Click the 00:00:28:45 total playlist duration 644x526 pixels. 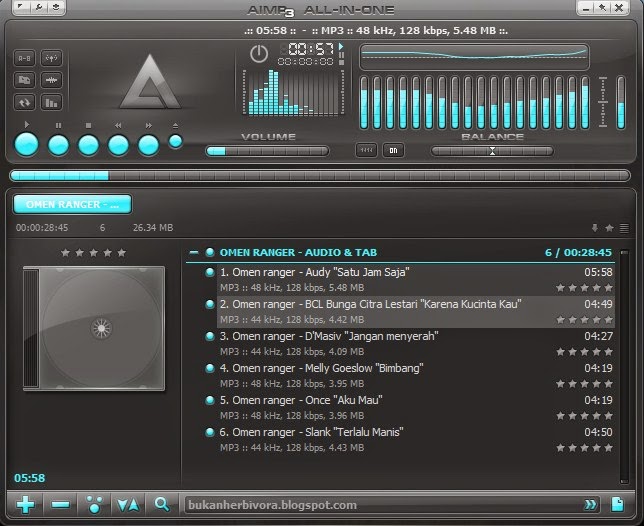tap(42, 227)
